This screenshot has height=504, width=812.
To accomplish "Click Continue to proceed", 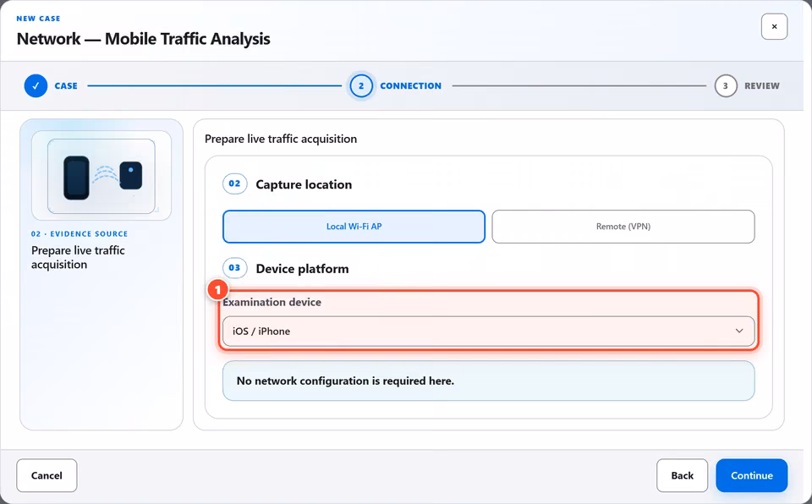I will [x=751, y=475].
